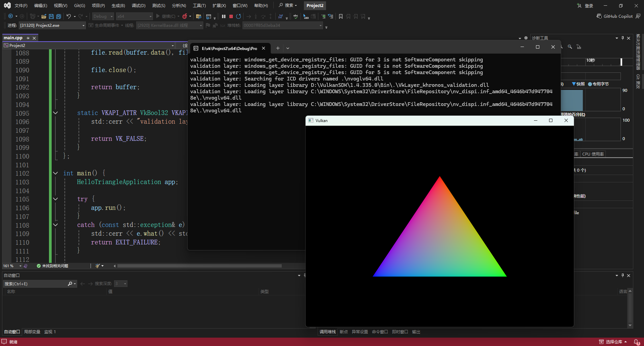The image size is (644, 346).
Task: Open the Debug configuration dropdown
Action: [103, 16]
